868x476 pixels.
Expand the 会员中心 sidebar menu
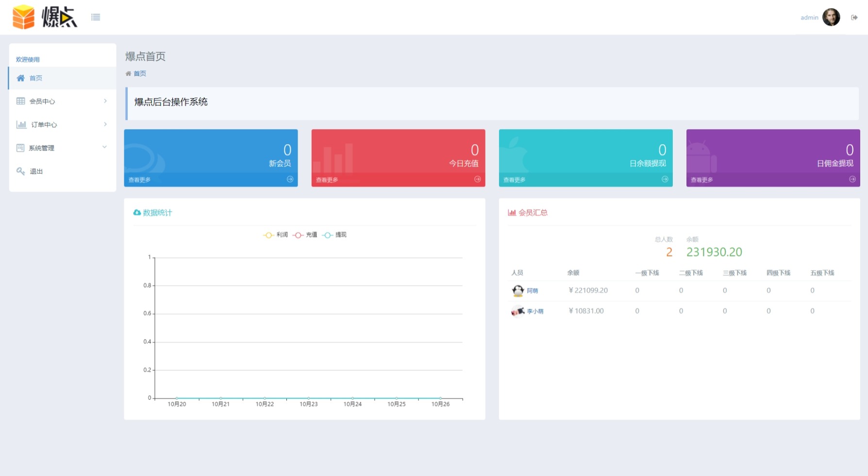pyautogui.click(x=62, y=101)
